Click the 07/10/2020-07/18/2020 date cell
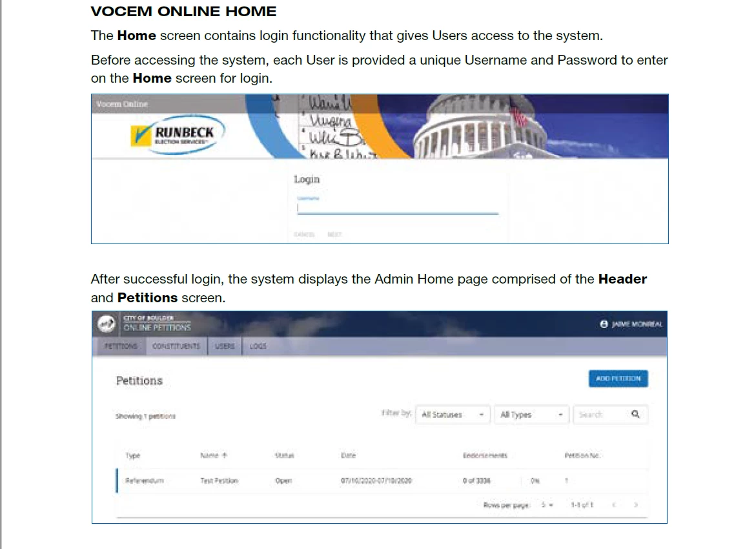 point(376,481)
